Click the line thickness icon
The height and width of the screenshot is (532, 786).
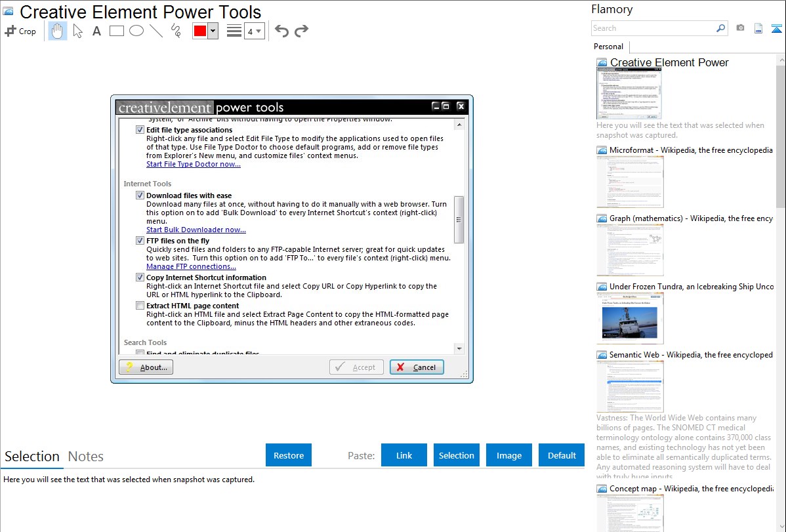pyautogui.click(x=234, y=31)
